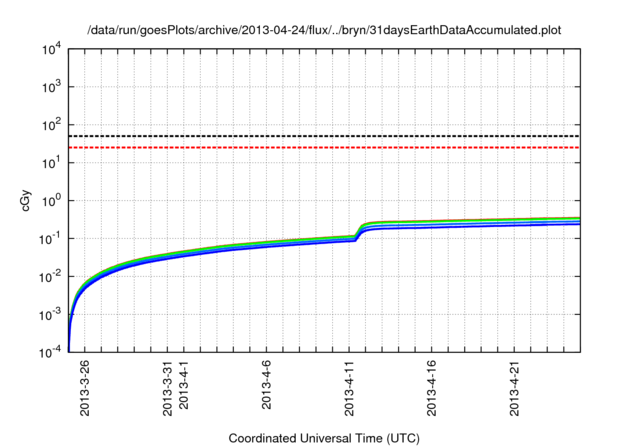Click the cGy y-axis label
This screenshot has height=448, width=640.
[27, 200]
